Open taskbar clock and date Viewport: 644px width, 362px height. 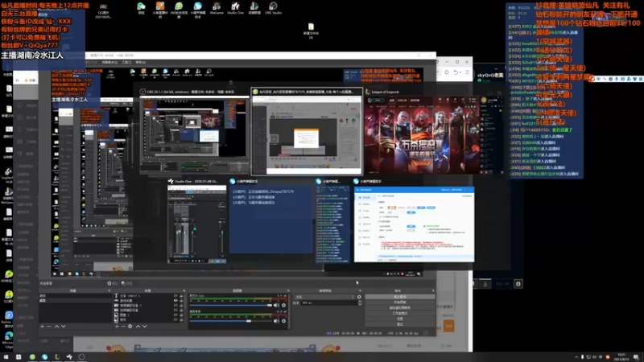[x=621, y=357]
